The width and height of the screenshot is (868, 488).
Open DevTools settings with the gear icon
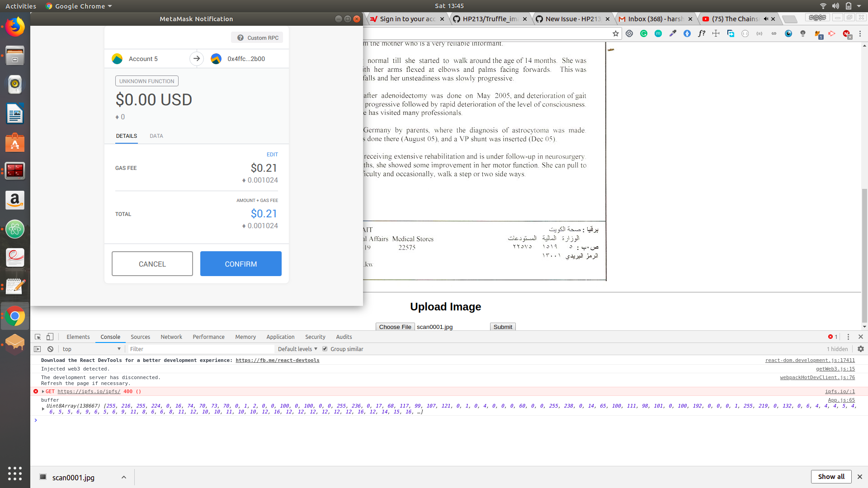[861, 349]
